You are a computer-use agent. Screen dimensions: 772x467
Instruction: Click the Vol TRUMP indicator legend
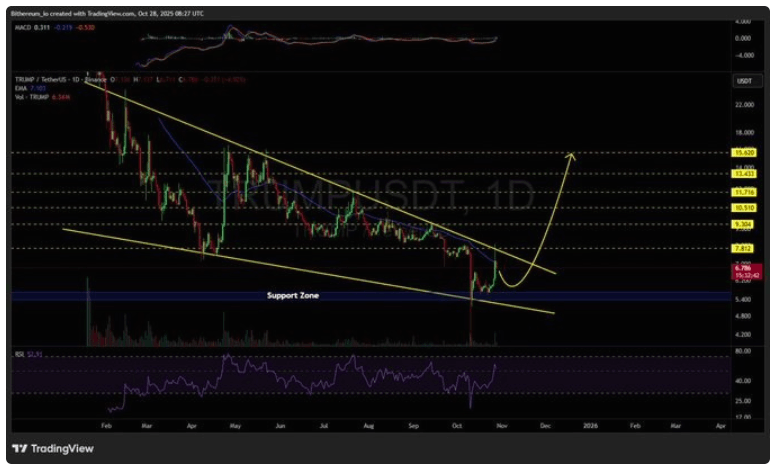click(x=42, y=97)
